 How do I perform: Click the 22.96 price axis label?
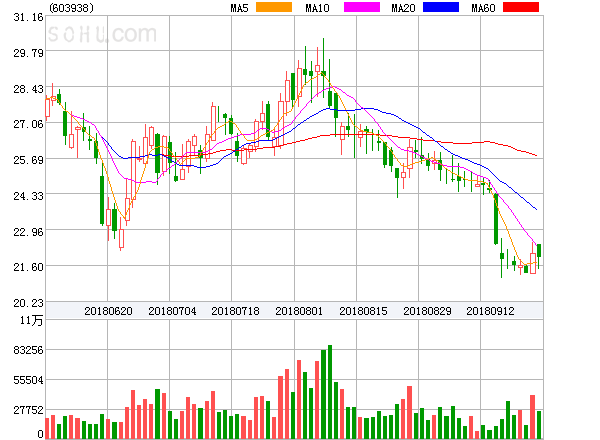[28, 232]
